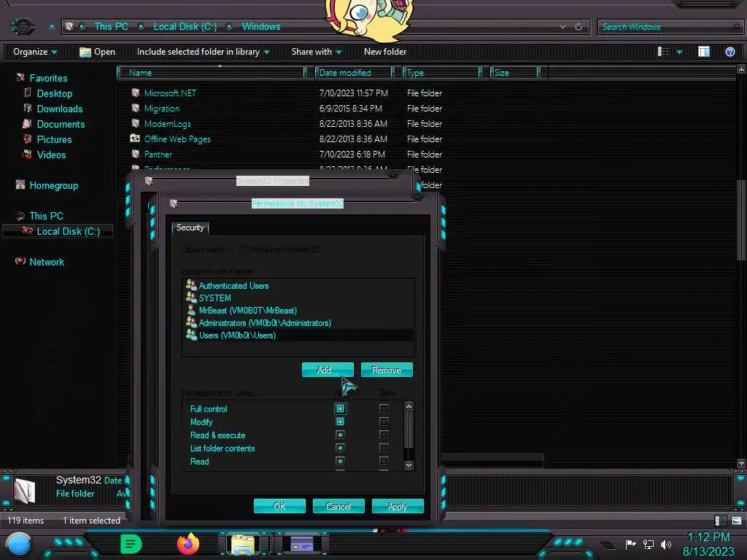Open the Share with dropdown
Image resolution: width=747 pixels, height=560 pixels.
pyautogui.click(x=317, y=52)
